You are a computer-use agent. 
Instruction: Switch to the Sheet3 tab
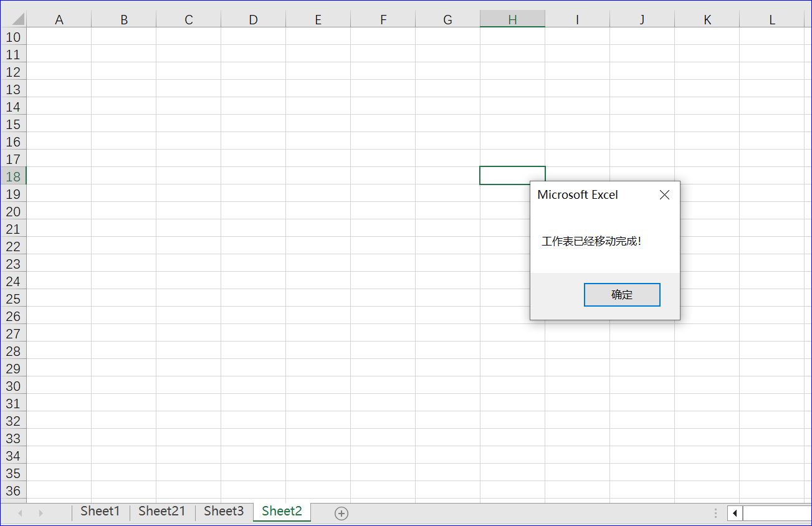pos(224,512)
